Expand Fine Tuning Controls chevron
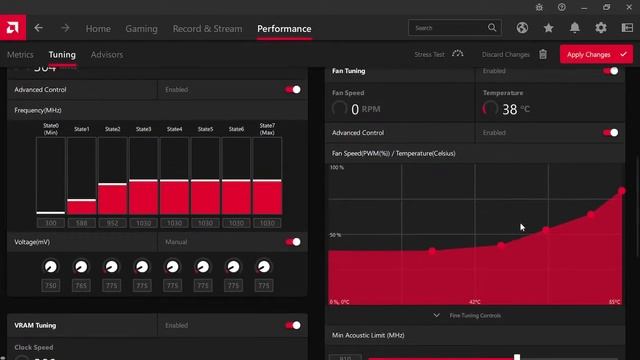The image size is (640, 360). [436, 316]
